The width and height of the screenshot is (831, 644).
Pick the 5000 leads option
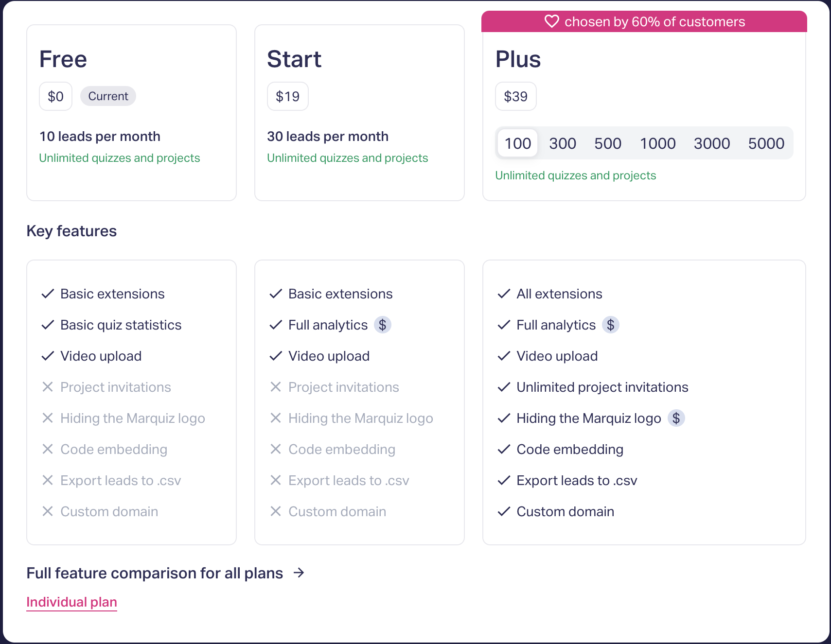766,143
